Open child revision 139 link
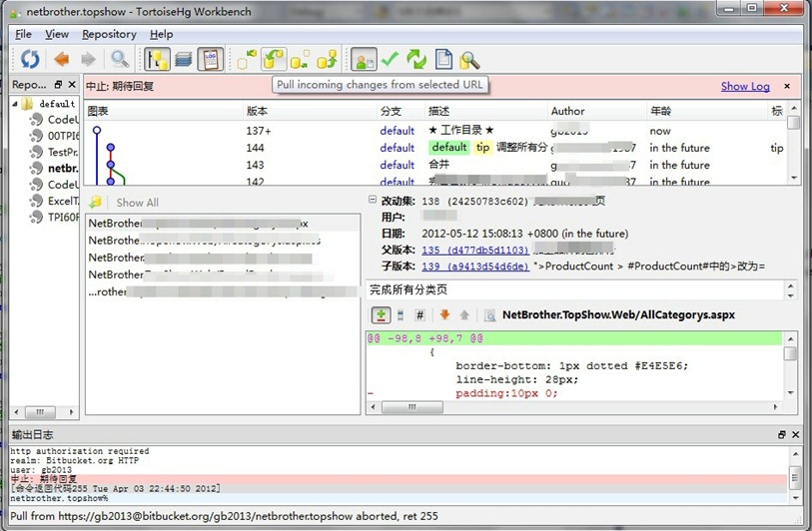The height and width of the screenshot is (531, 812). [474, 266]
